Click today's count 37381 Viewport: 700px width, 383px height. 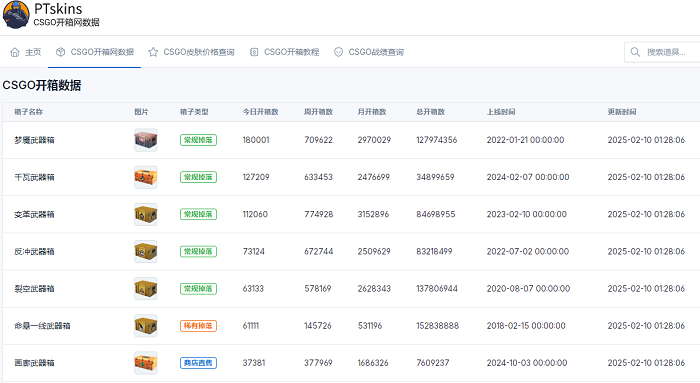[254, 362]
